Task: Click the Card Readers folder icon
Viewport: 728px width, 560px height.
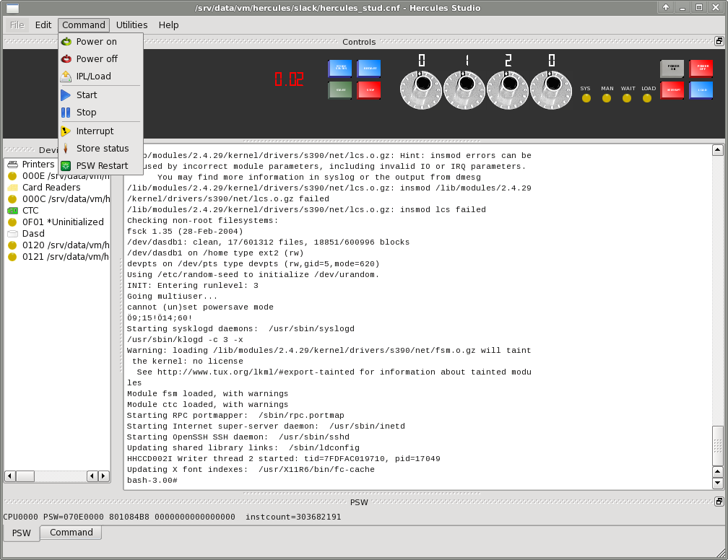Action: click(12, 188)
